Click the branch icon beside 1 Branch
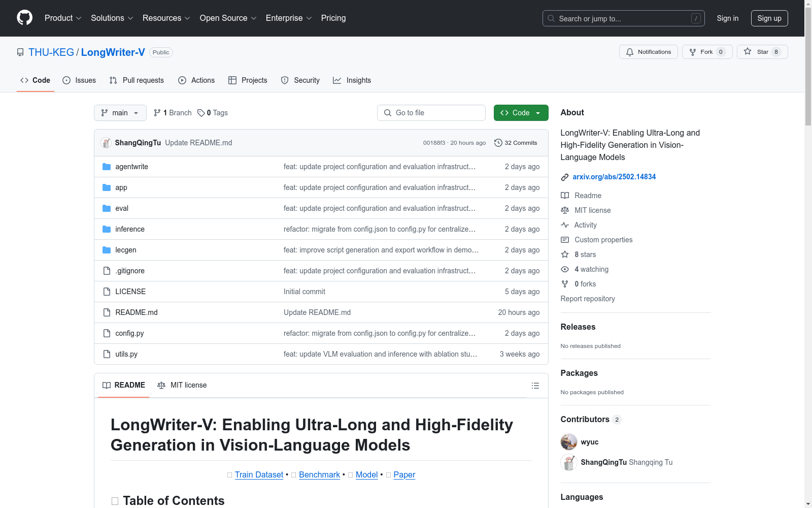This screenshot has height=508, width=812. [x=157, y=113]
